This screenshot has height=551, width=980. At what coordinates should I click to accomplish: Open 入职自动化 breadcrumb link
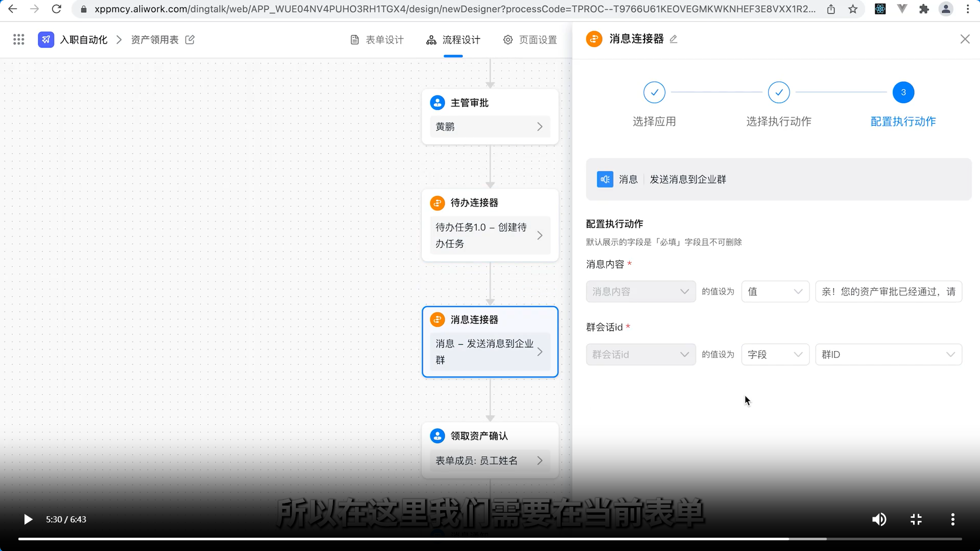coord(83,39)
